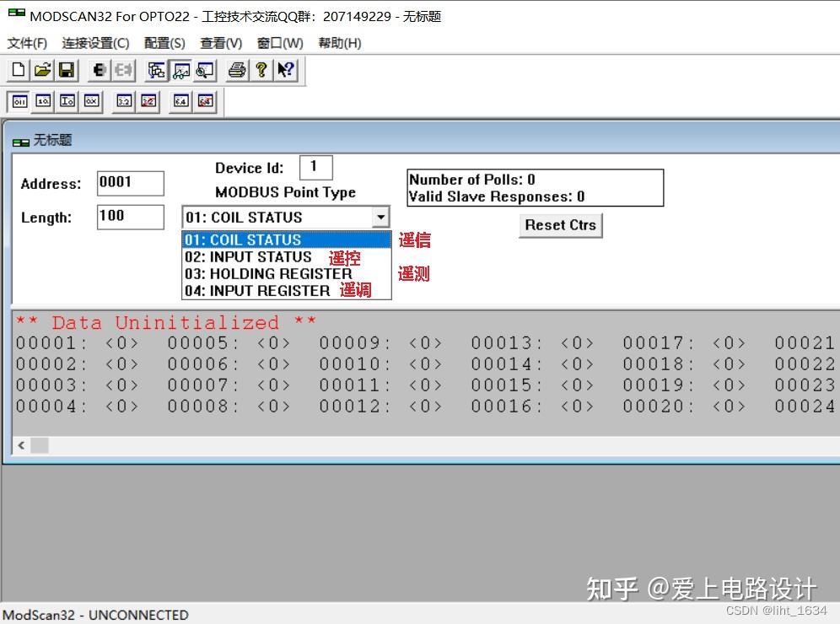Click the grayed Disconnect plug icon
Viewport: 840px width, 624px height.
[x=123, y=70]
